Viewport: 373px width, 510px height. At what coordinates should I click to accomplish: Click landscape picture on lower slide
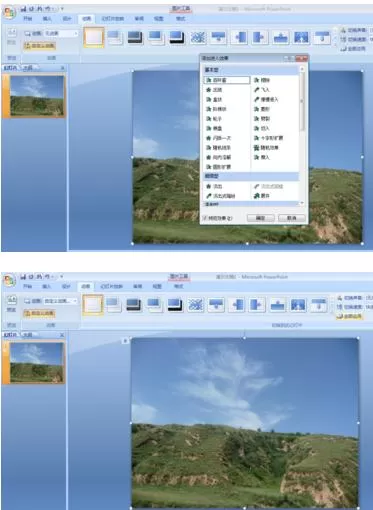pyautogui.click(x=245, y=423)
